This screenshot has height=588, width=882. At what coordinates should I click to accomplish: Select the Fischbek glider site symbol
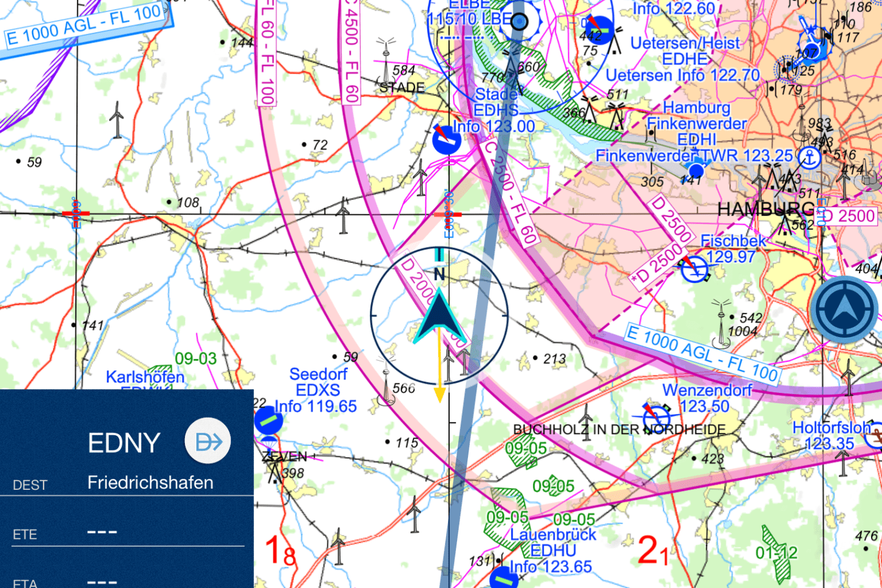[695, 269]
